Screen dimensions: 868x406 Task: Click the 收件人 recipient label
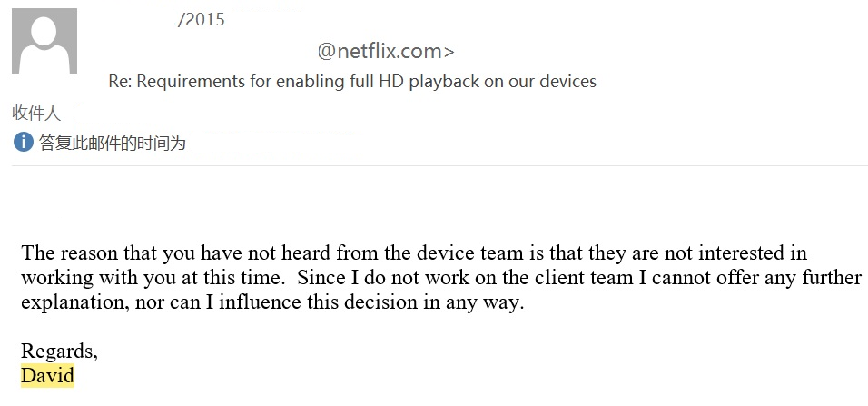[x=36, y=113]
